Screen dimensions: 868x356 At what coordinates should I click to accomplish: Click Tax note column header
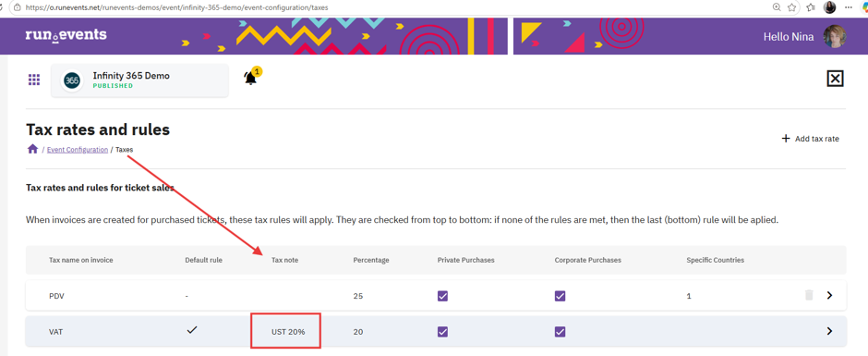[x=284, y=260]
